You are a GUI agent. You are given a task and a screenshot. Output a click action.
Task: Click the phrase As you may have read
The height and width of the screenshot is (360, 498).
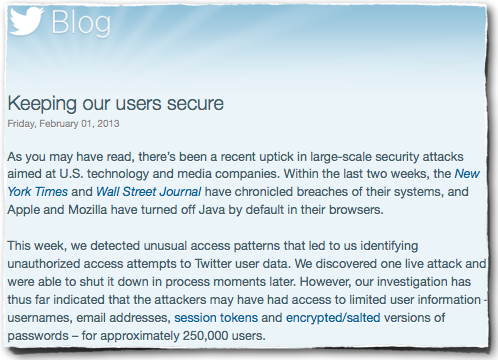71,157
